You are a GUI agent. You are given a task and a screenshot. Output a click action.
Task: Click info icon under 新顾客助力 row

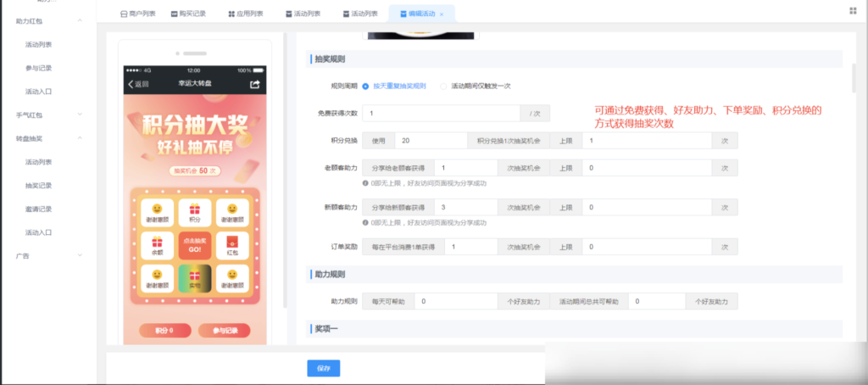pyautogui.click(x=365, y=222)
